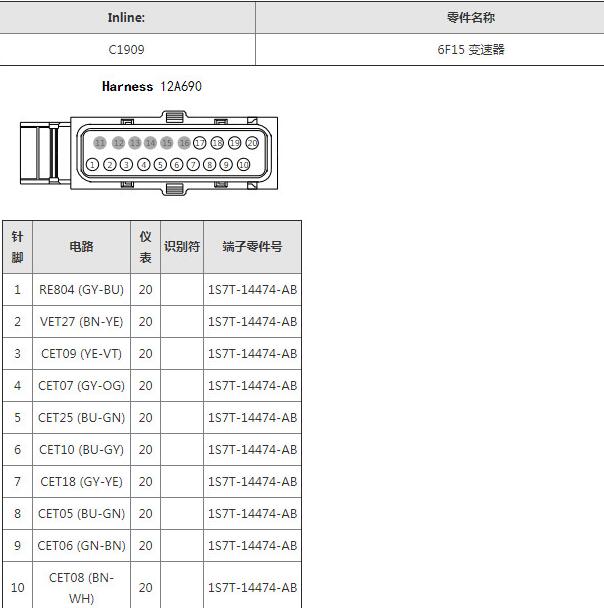Click terminal part number in CET06 row
Viewport: 604px width, 608px height.
tap(252, 546)
